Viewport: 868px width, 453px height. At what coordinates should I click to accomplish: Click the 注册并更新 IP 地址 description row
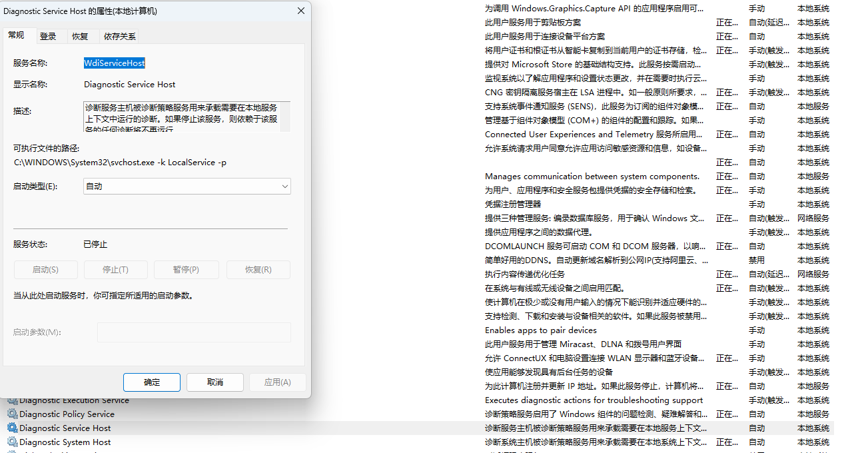click(x=594, y=386)
